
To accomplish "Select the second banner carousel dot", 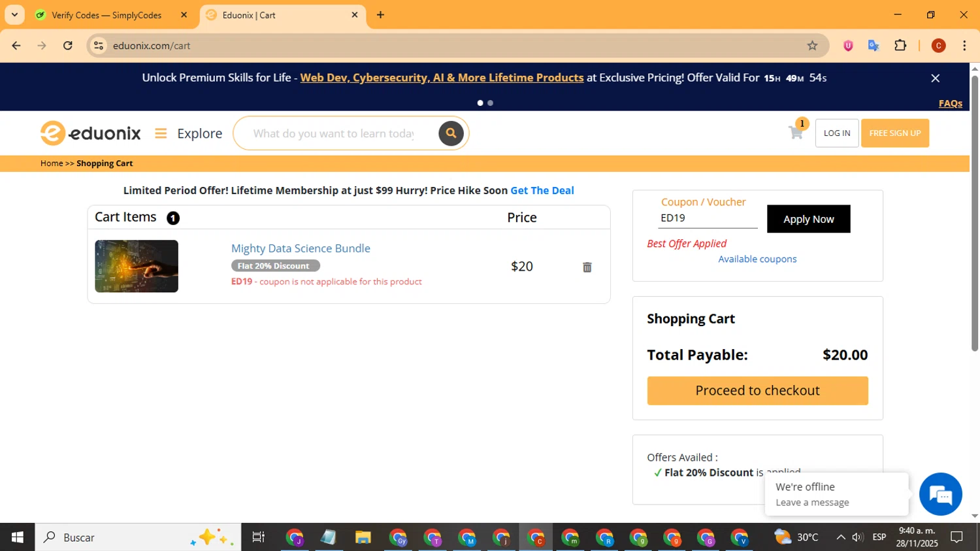I will pos(490,103).
